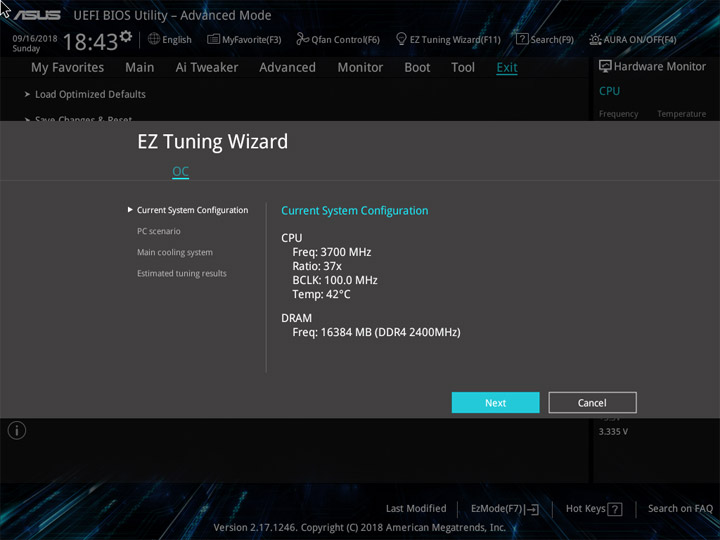Click the info circle icon
Screen dimensions: 720x540
tap(17, 431)
